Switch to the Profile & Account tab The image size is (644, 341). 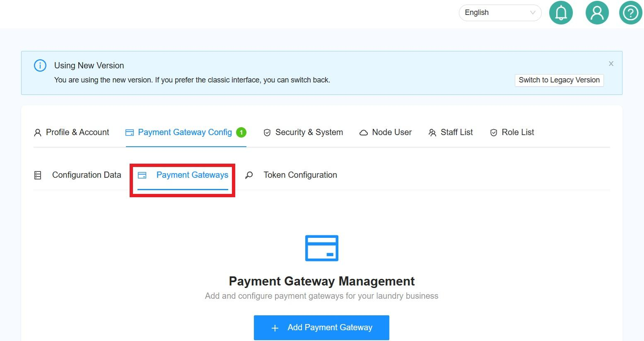tap(72, 132)
